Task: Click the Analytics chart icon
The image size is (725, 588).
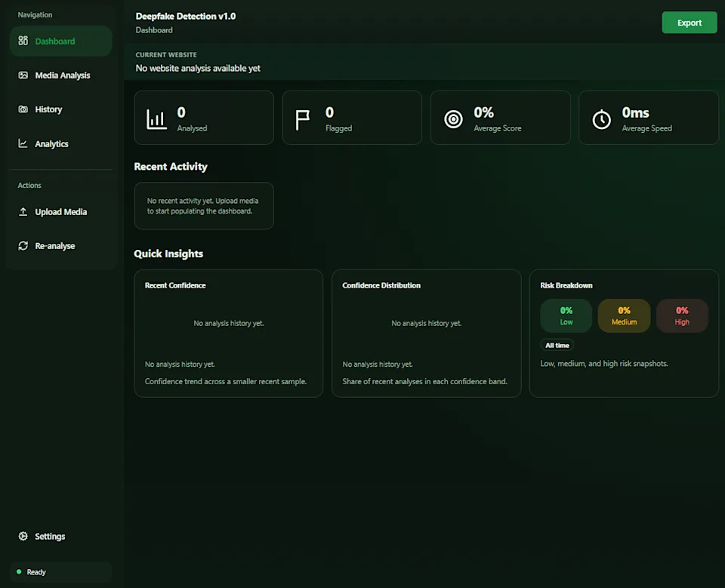Action: pos(23,143)
